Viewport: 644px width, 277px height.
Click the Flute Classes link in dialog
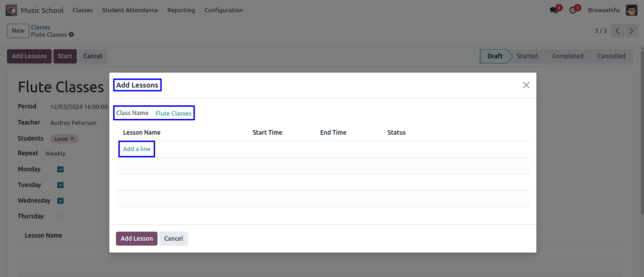174,113
